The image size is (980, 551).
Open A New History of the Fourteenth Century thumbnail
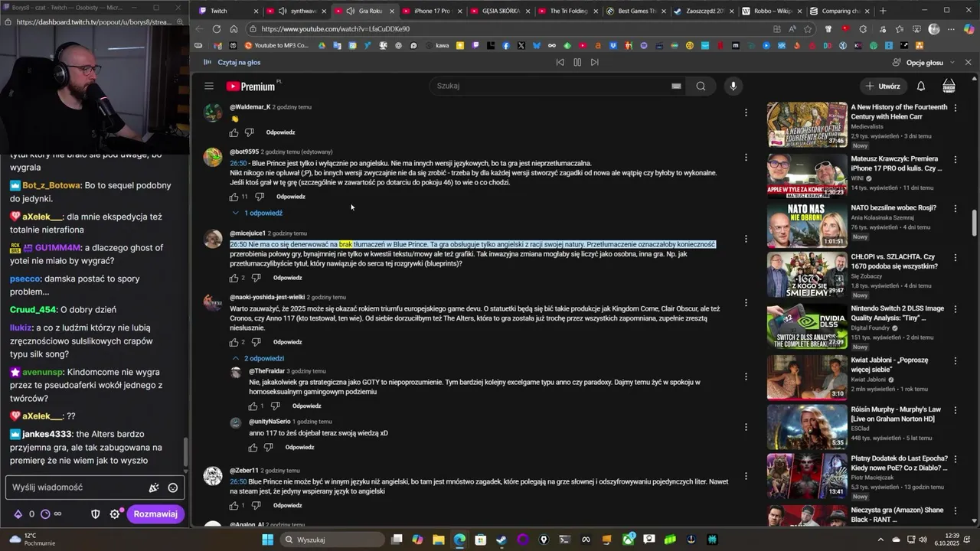[807, 125]
